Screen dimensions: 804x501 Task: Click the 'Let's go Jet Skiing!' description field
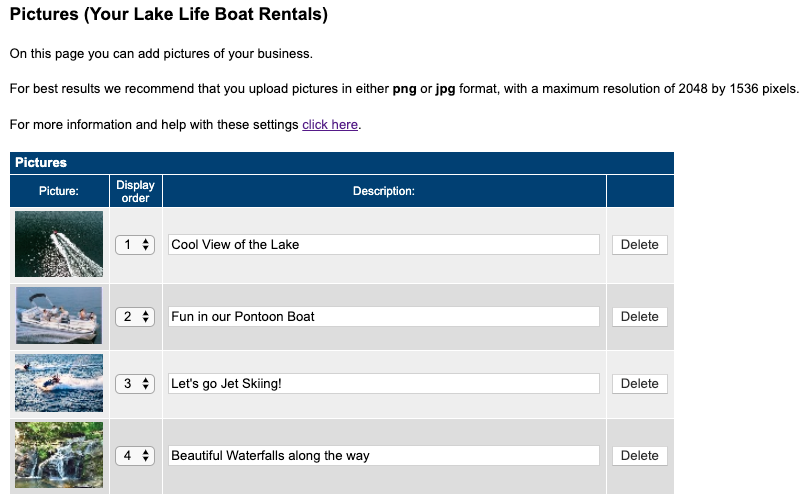point(384,383)
